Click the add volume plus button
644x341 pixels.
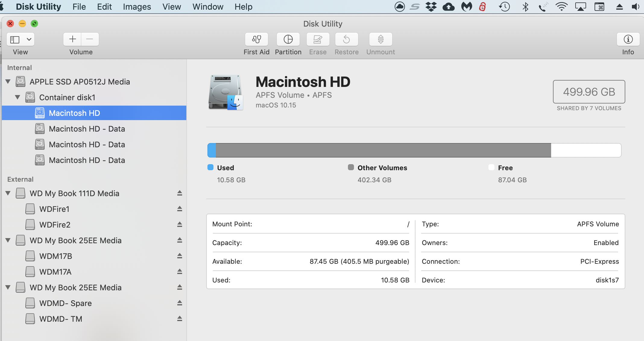click(72, 39)
